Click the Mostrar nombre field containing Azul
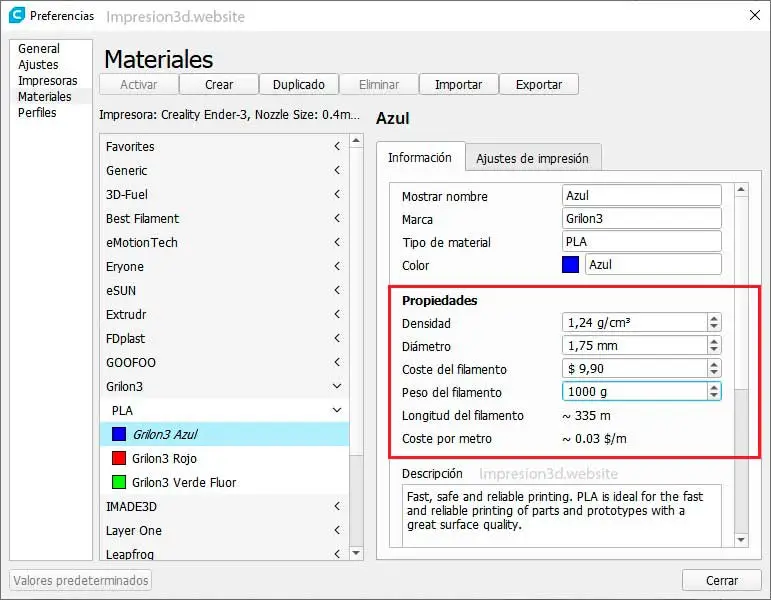Viewport: 771px width, 600px height. pos(642,195)
